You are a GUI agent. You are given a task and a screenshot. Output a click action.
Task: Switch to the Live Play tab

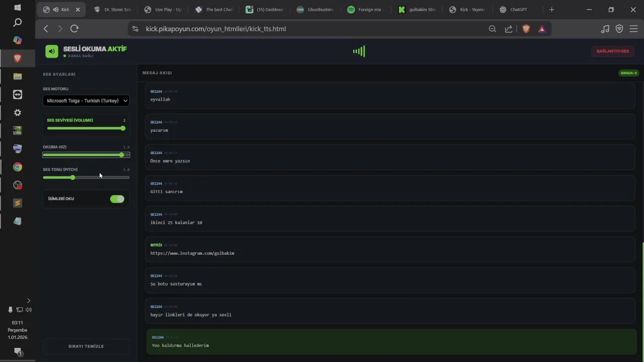tap(163, 10)
